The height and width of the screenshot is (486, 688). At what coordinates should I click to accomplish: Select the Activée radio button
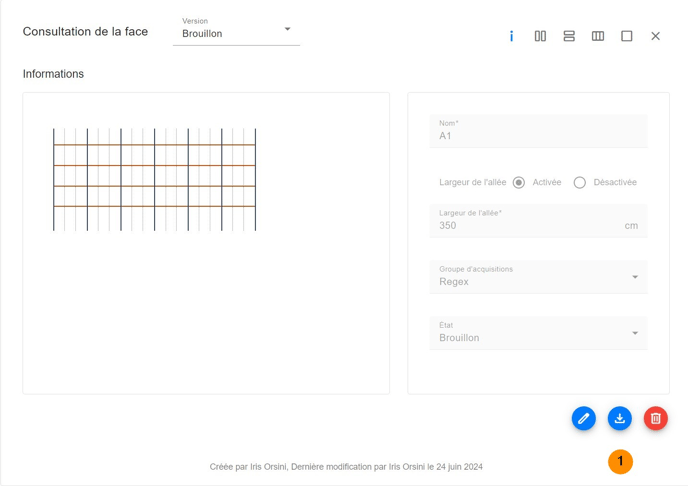[519, 183]
